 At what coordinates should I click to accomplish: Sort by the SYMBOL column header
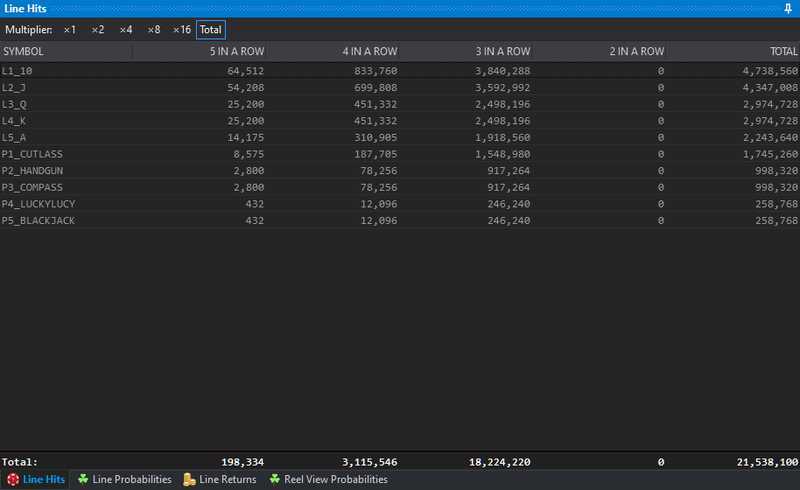tap(66, 51)
